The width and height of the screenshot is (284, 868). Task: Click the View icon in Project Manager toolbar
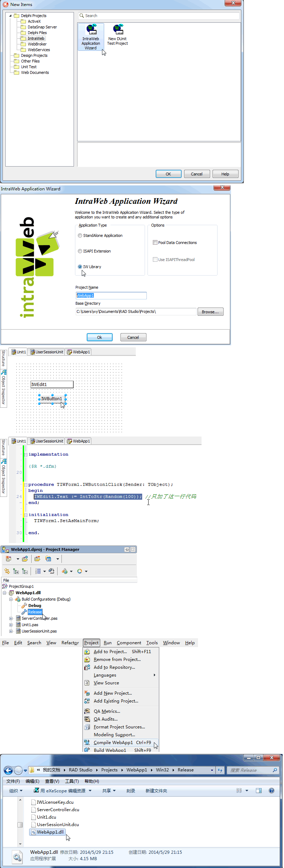(x=48, y=559)
